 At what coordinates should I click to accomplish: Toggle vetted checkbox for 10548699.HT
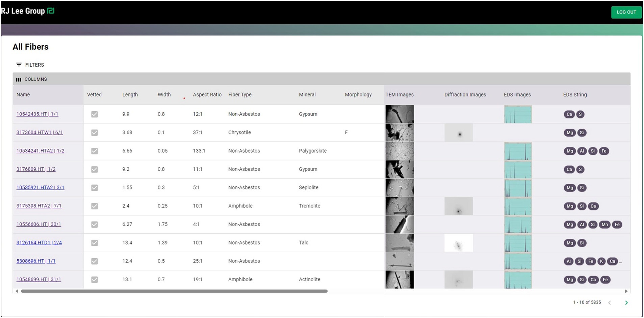95,280
